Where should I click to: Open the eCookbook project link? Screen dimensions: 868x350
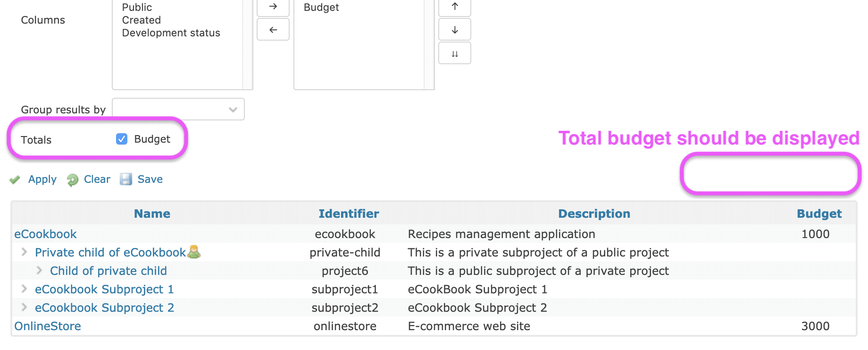[45, 234]
